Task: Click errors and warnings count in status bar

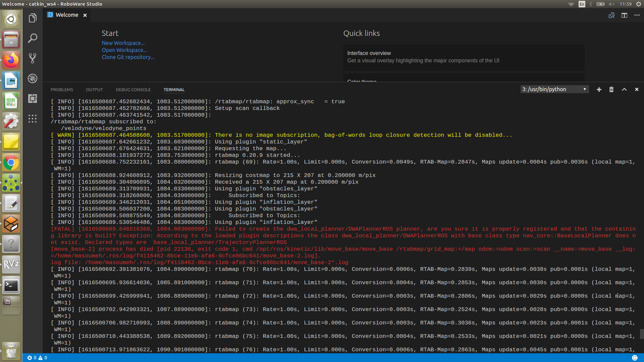Action: (x=37, y=358)
